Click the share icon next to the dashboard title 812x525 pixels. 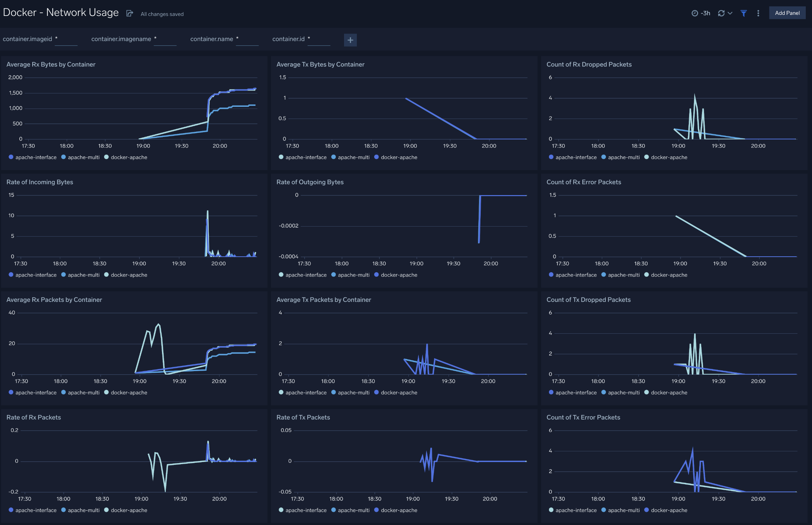130,13
